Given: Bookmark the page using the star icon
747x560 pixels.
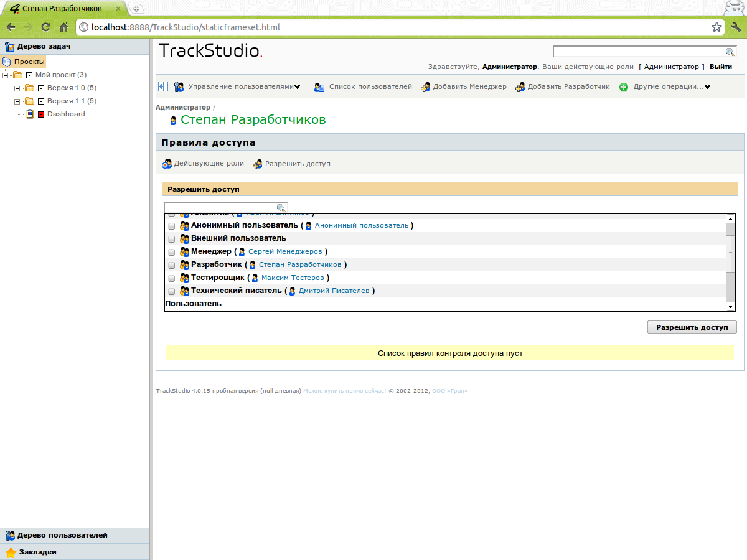Looking at the screenshot, I should click(717, 27).
